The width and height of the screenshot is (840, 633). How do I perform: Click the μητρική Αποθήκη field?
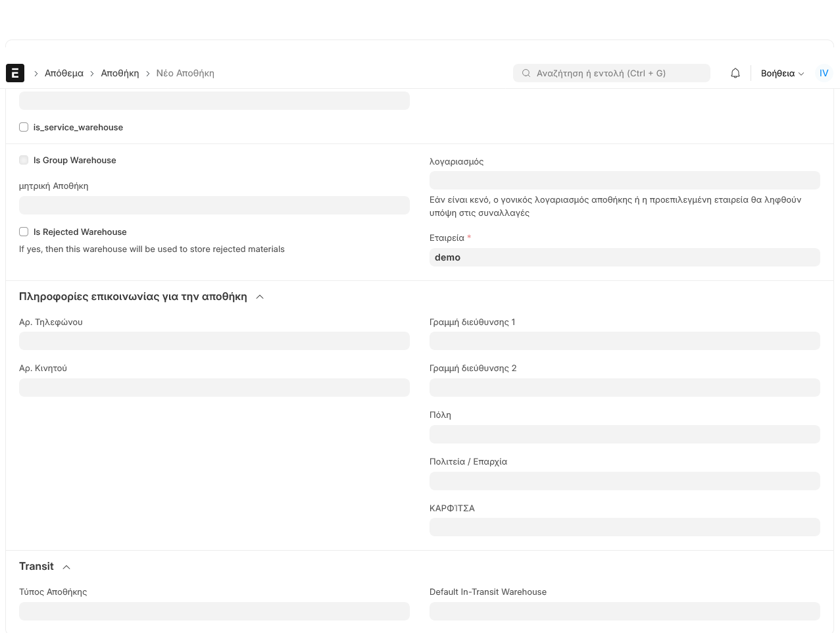click(214, 205)
